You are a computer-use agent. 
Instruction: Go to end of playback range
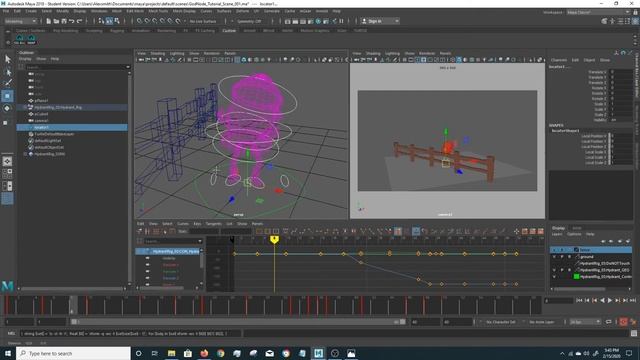coord(633,300)
